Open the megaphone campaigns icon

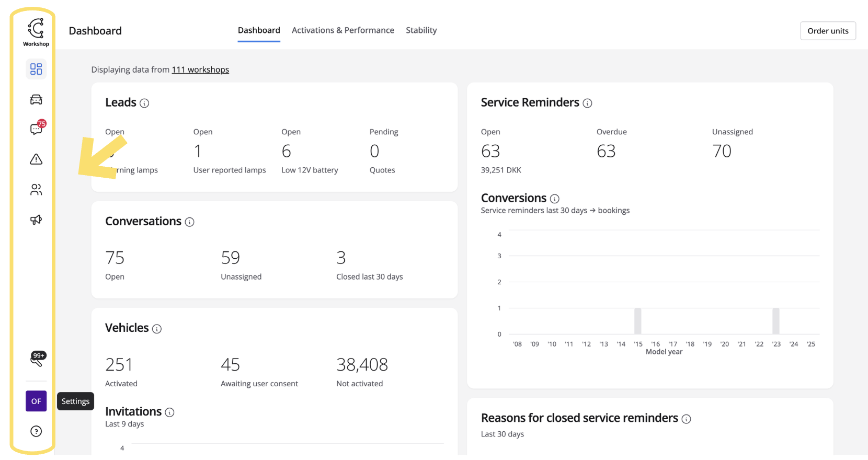(36, 220)
